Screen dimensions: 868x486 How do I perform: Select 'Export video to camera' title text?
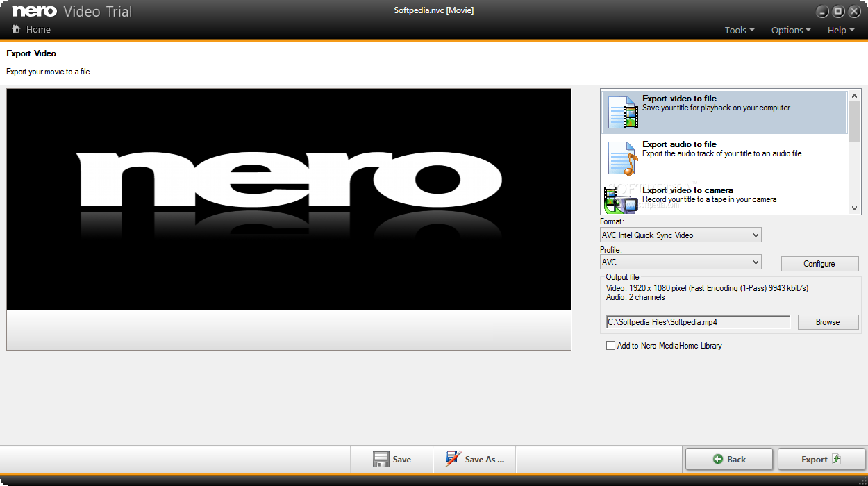point(687,190)
